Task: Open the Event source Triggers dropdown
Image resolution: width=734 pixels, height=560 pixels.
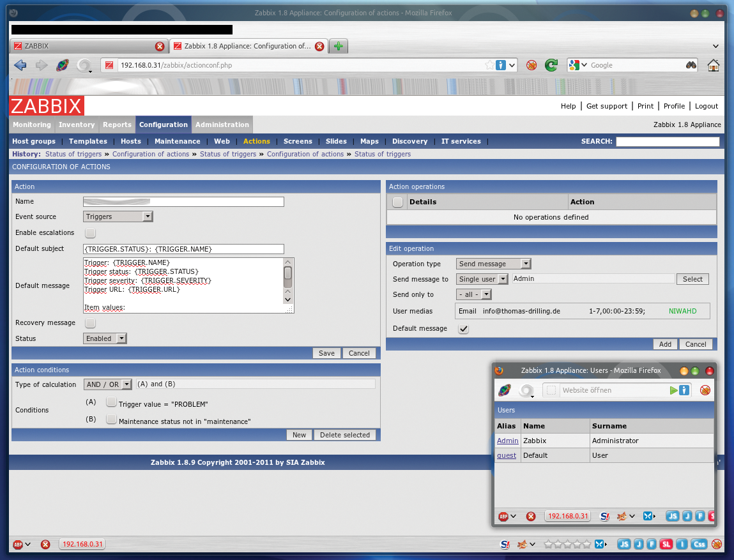Action: [x=118, y=217]
